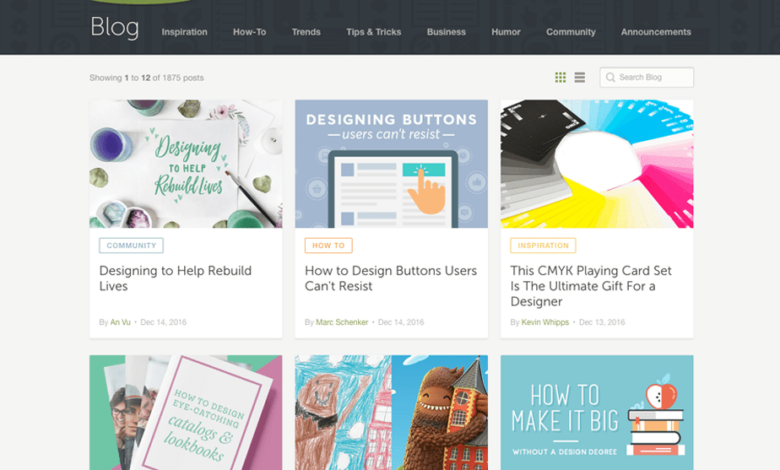Switch to list view layout
The height and width of the screenshot is (470, 780).
pyautogui.click(x=580, y=78)
